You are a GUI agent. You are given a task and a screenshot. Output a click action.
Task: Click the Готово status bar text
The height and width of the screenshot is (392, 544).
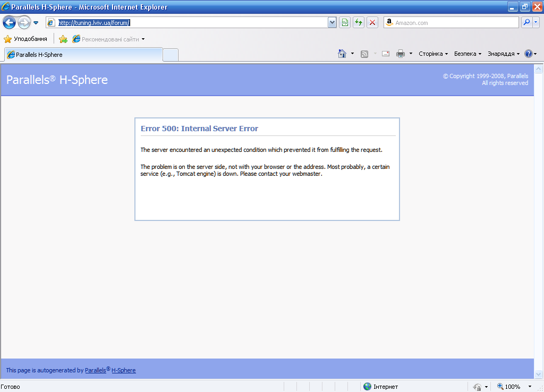tap(11, 387)
